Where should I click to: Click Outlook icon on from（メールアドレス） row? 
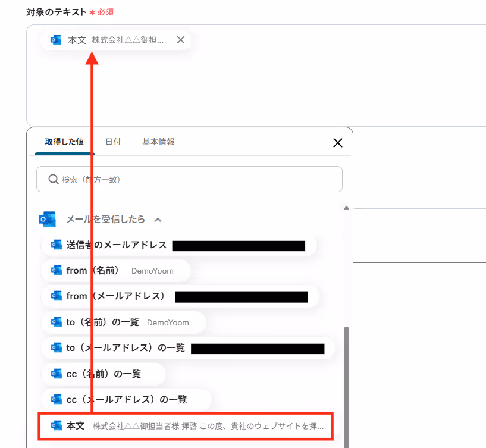(56, 296)
